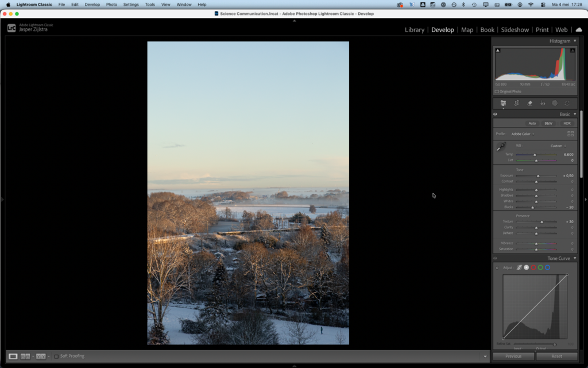This screenshot has height=368, width=588.
Task: Click the Bluetooth menu bar icon
Action: 463,5
